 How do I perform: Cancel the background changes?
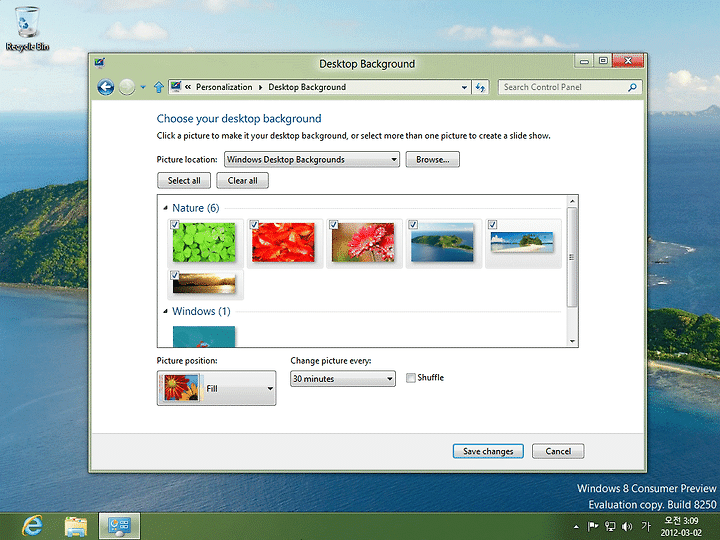[x=558, y=451]
